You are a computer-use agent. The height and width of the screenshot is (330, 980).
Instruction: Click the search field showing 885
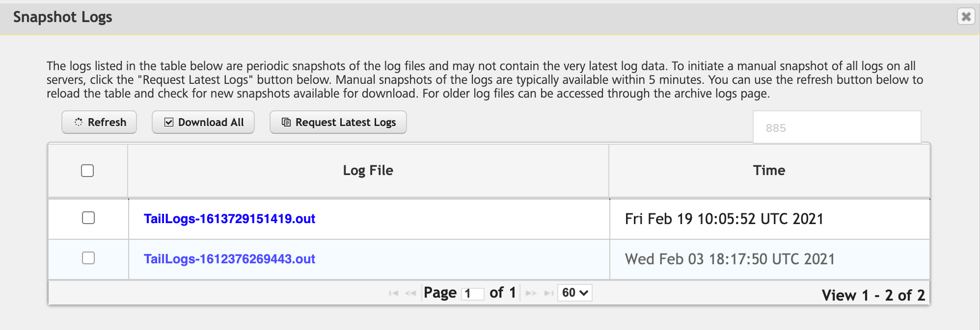pyautogui.click(x=837, y=127)
